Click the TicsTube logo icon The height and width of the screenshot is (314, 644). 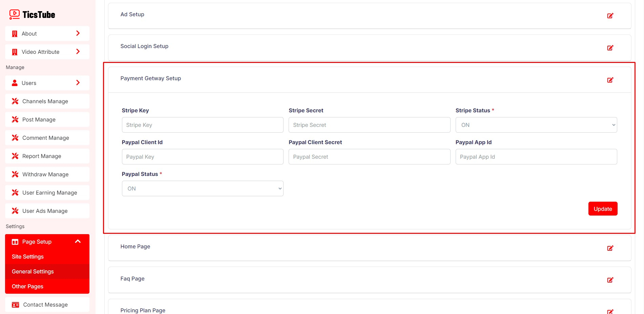[14, 14]
